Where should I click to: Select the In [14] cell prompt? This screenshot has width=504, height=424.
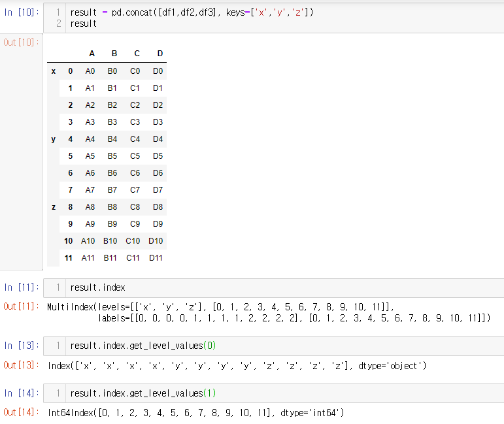21,393
